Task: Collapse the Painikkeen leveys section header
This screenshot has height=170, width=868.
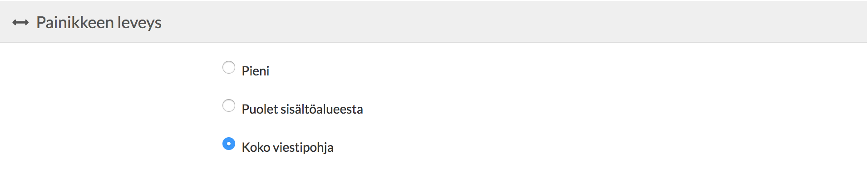Action: [x=434, y=22]
